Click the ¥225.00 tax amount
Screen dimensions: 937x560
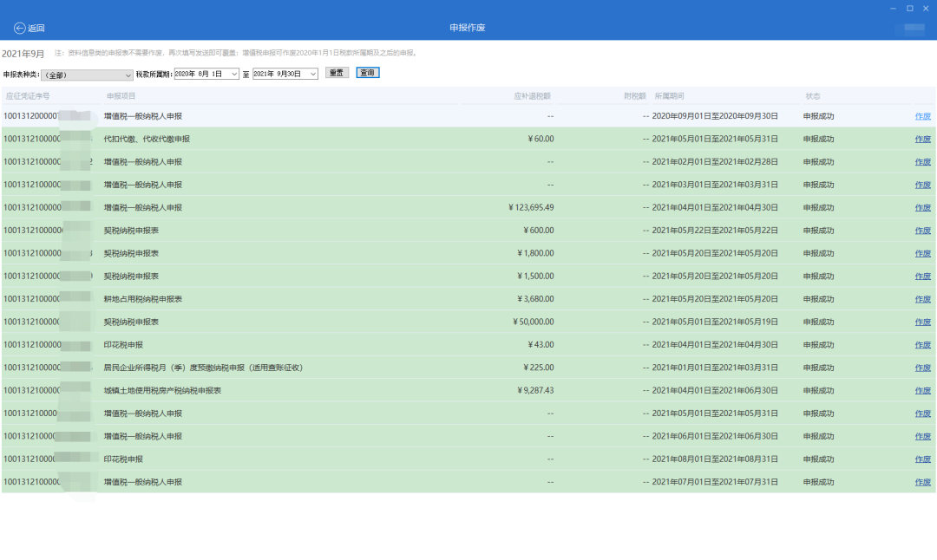coord(539,368)
